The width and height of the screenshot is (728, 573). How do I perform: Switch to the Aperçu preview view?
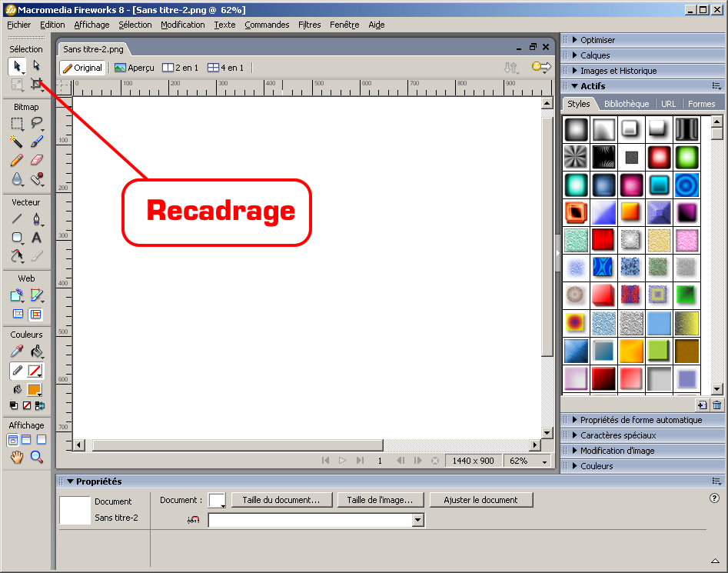coord(134,68)
